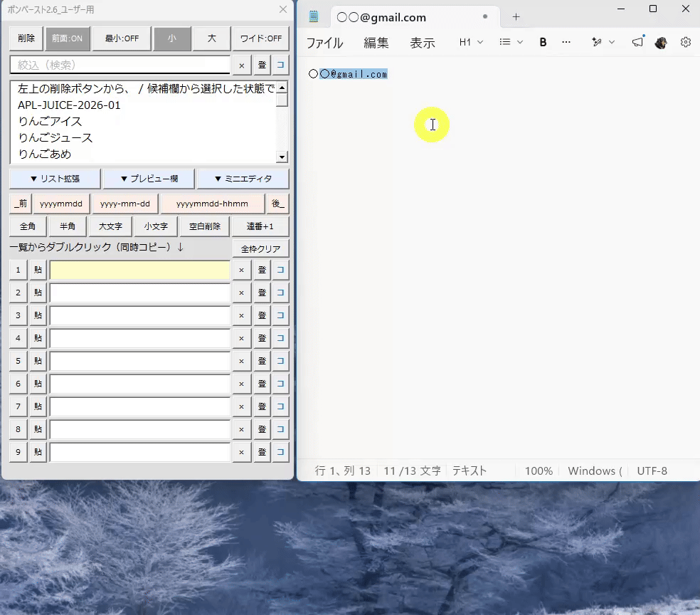Toggle the 最小:OFF button

click(x=122, y=38)
